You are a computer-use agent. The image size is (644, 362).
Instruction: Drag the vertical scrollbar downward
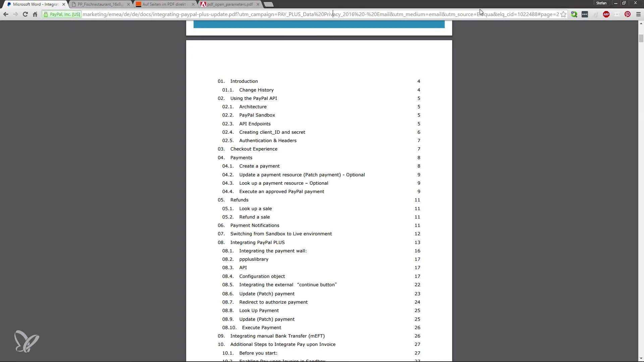point(641,48)
